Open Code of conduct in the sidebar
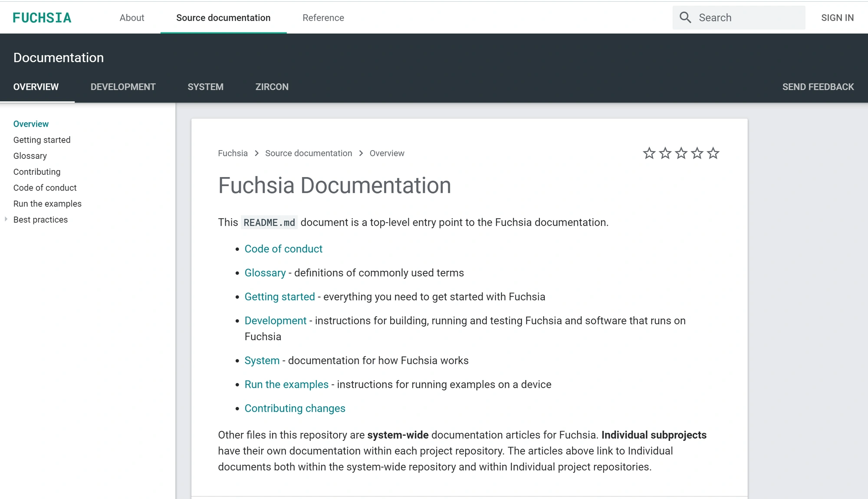 (45, 188)
